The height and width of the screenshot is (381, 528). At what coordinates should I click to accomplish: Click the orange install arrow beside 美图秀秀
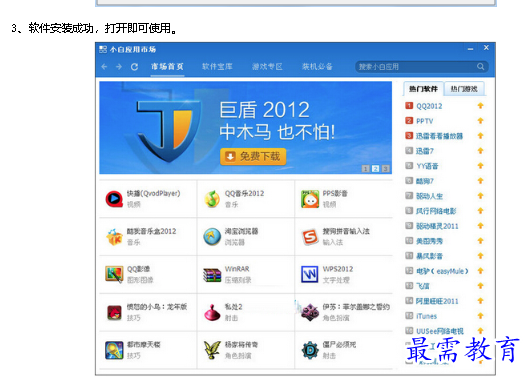point(481,241)
